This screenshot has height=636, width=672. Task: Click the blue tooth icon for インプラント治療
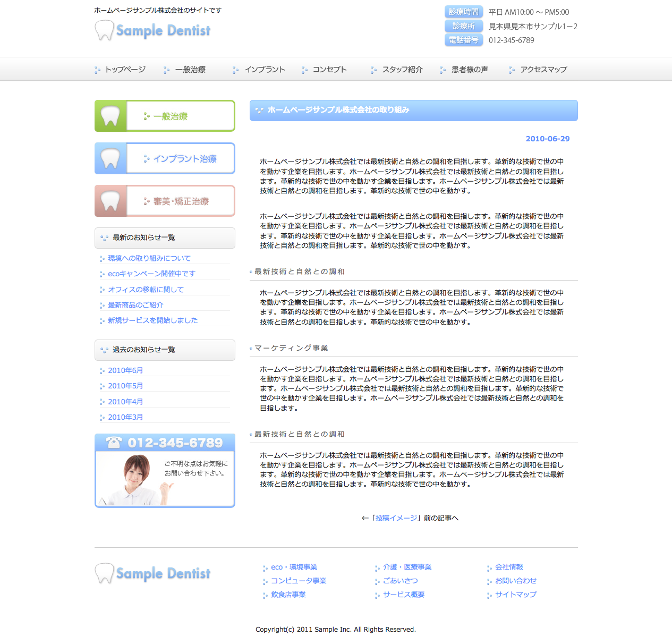[x=110, y=158]
